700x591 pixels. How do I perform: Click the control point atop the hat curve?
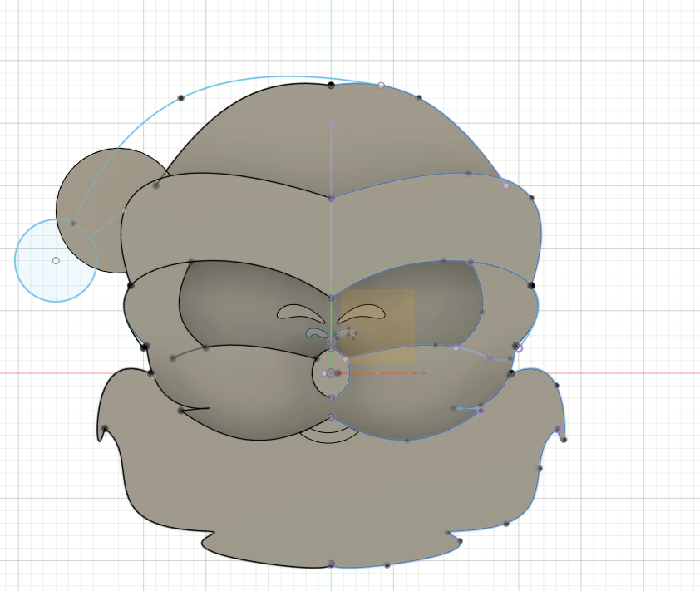331,84
